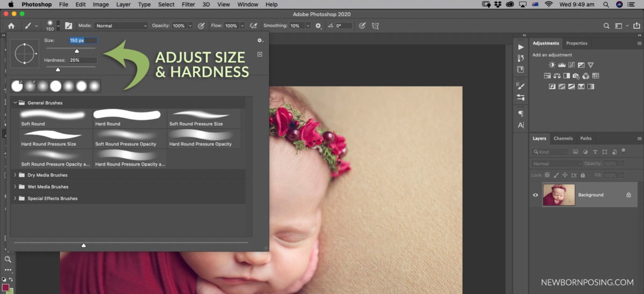Open smoothing options gear icon
This screenshot has width=644, height=294.
pos(318,25)
